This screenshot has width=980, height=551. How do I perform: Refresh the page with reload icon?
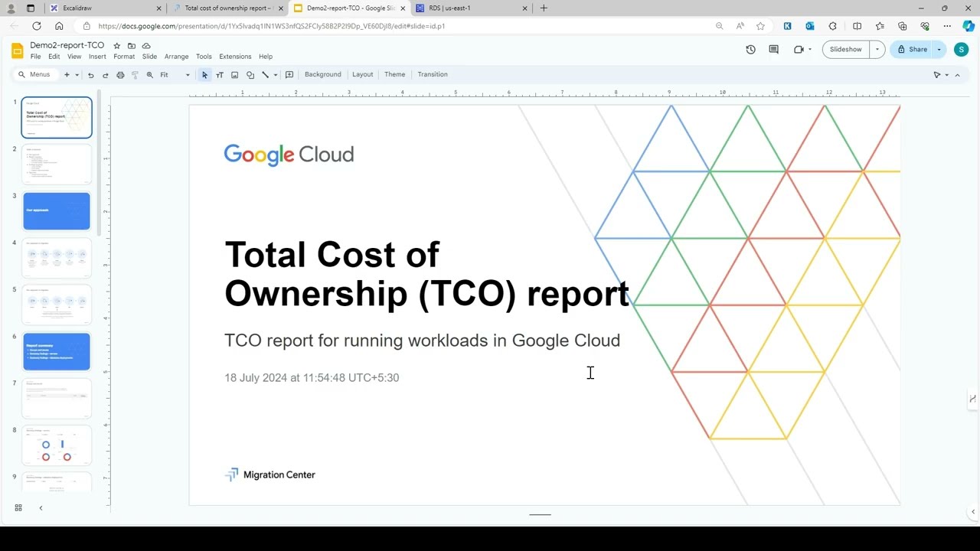point(36,26)
